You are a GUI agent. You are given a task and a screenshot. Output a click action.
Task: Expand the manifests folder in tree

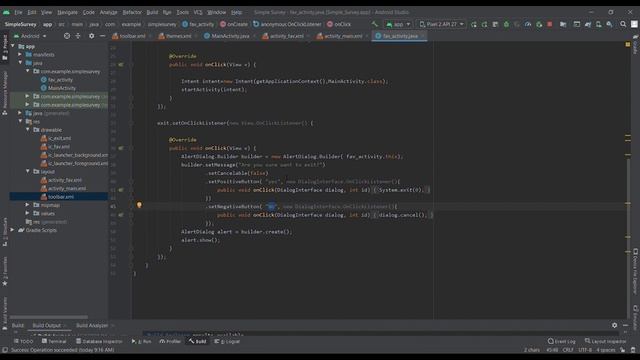(20, 54)
